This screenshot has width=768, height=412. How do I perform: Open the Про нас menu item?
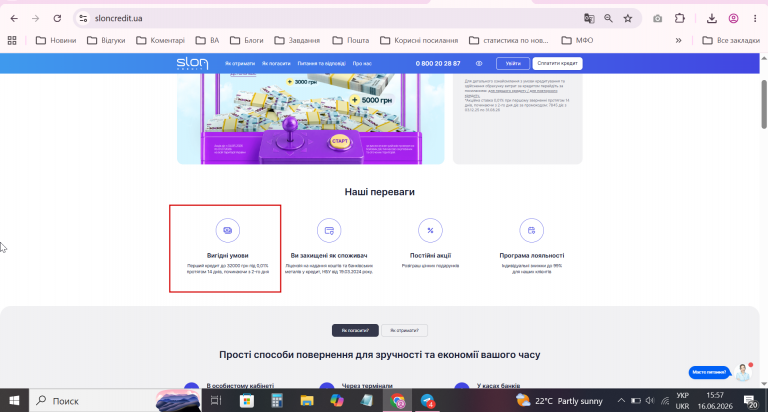click(362, 64)
